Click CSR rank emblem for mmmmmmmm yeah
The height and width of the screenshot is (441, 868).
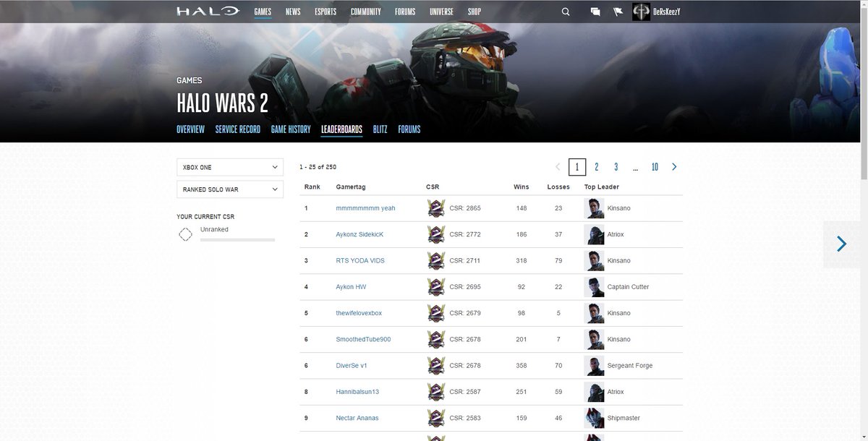[436, 208]
